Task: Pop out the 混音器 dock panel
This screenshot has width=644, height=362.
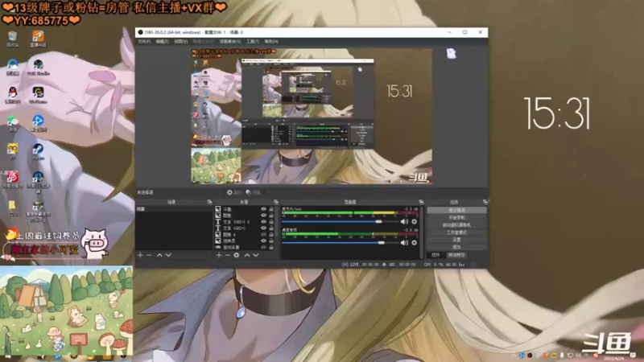Action: pos(421,202)
